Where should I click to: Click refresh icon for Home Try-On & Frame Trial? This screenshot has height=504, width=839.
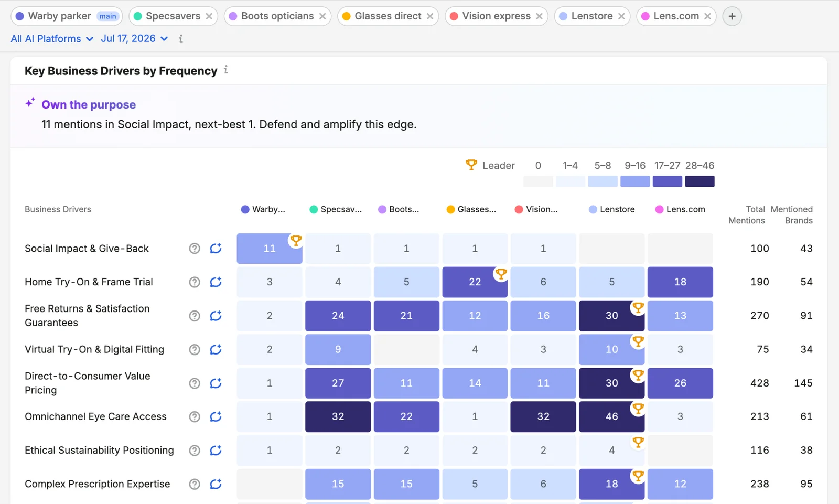pyautogui.click(x=216, y=282)
